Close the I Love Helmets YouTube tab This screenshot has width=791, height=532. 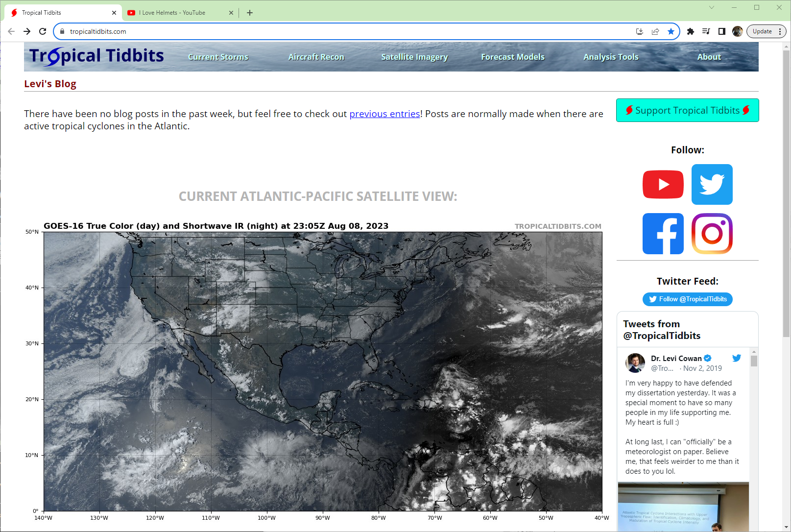point(231,13)
